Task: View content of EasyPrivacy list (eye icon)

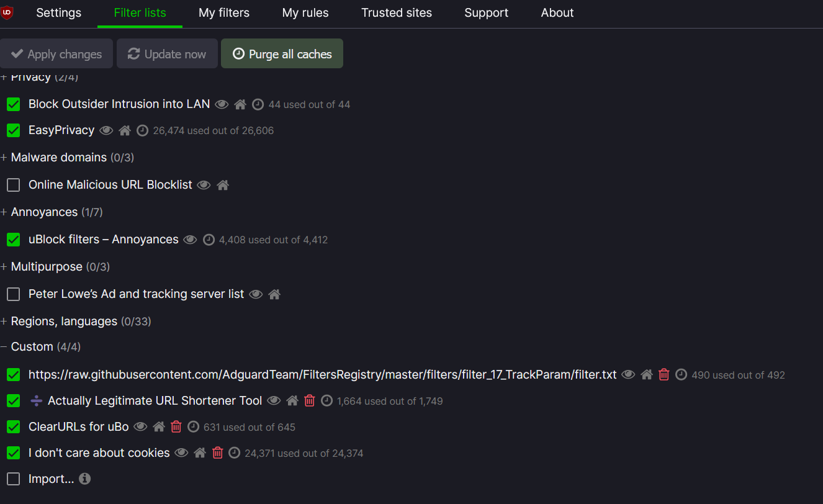Action: [106, 130]
